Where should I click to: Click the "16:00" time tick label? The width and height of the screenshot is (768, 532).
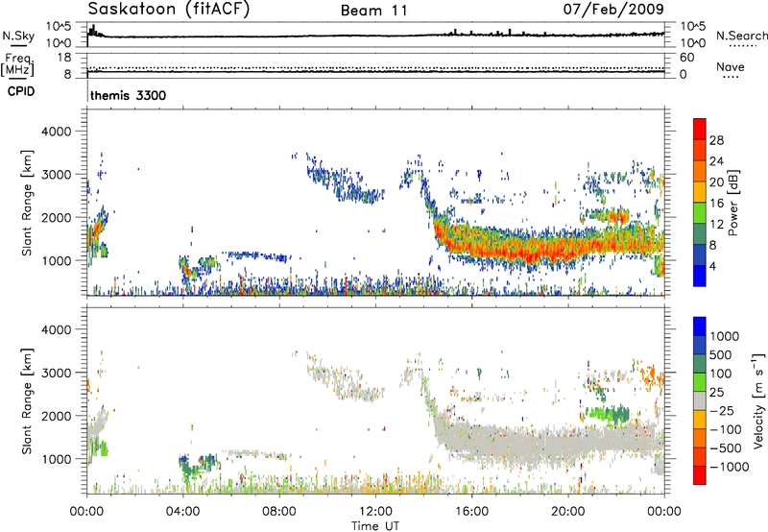tap(471, 512)
